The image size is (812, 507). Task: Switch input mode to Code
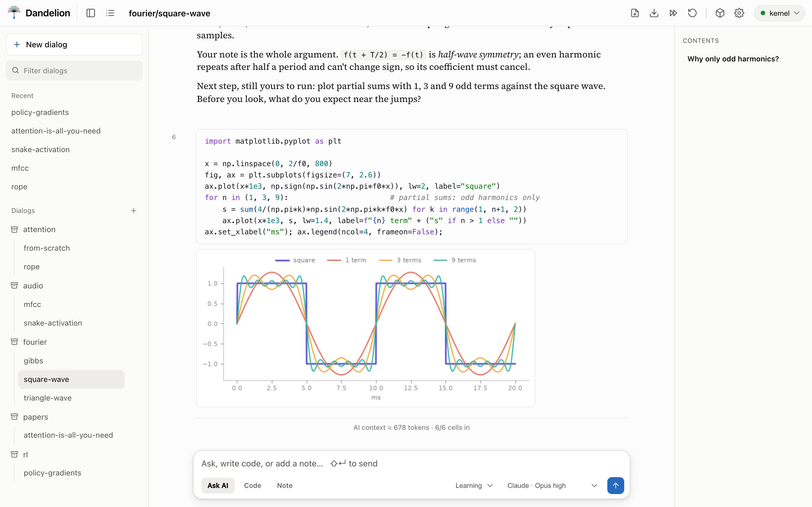(252, 486)
